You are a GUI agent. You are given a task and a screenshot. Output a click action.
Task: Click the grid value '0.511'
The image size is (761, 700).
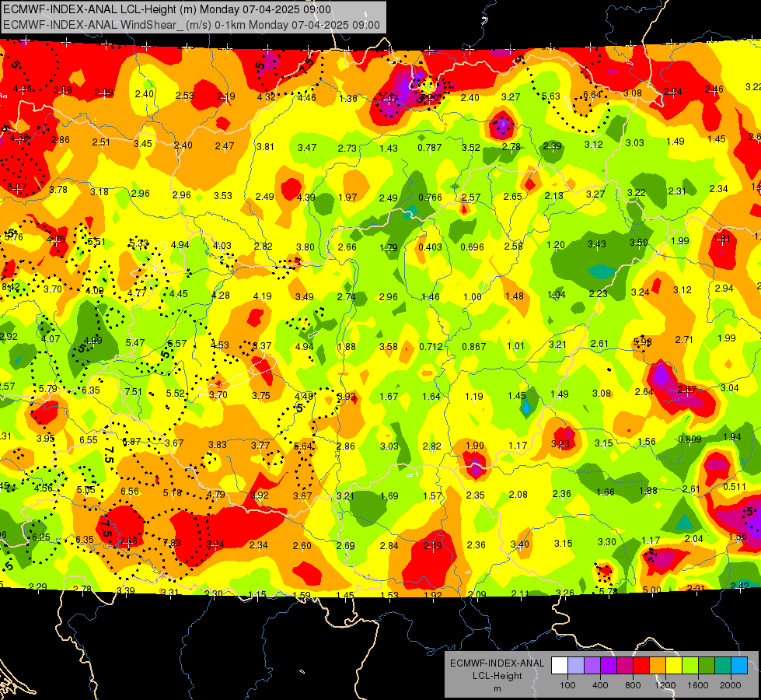[x=735, y=487]
